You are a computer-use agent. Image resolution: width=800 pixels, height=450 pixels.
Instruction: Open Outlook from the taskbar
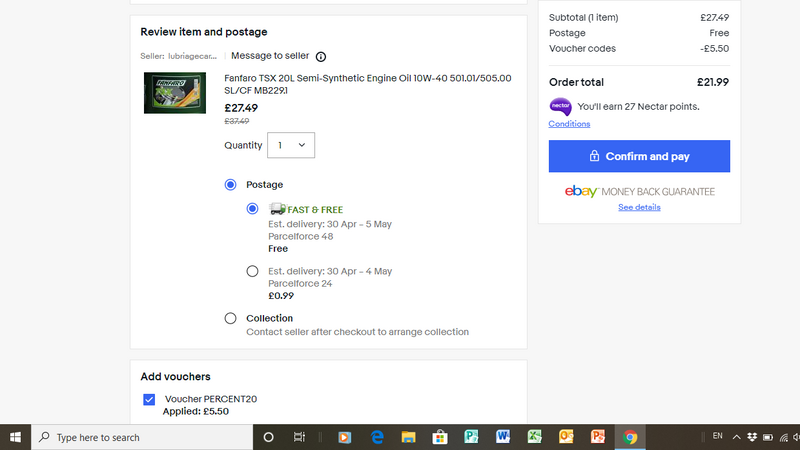pyautogui.click(x=566, y=437)
